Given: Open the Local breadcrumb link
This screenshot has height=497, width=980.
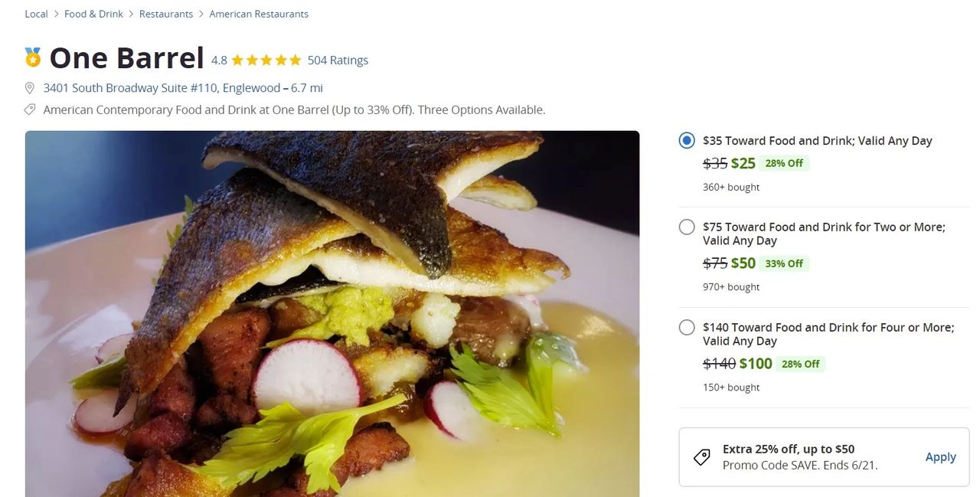Looking at the screenshot, I should pyautogui.click(x=36, y=14).
